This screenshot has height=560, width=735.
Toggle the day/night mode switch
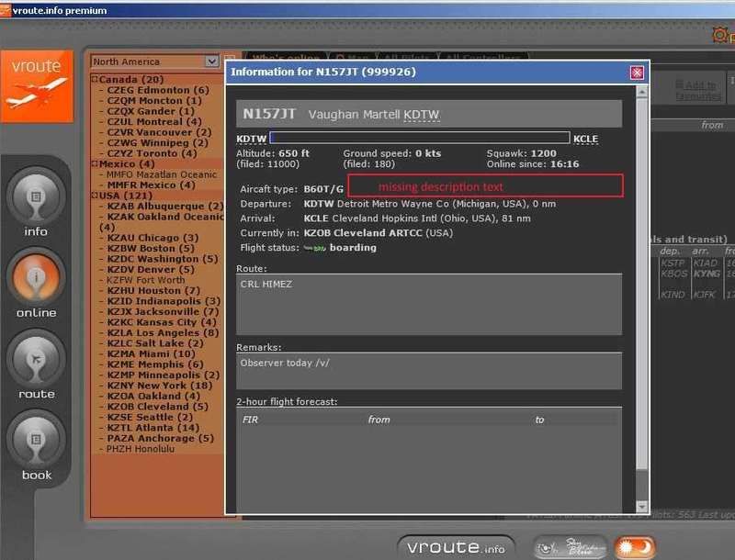(635, 547)
